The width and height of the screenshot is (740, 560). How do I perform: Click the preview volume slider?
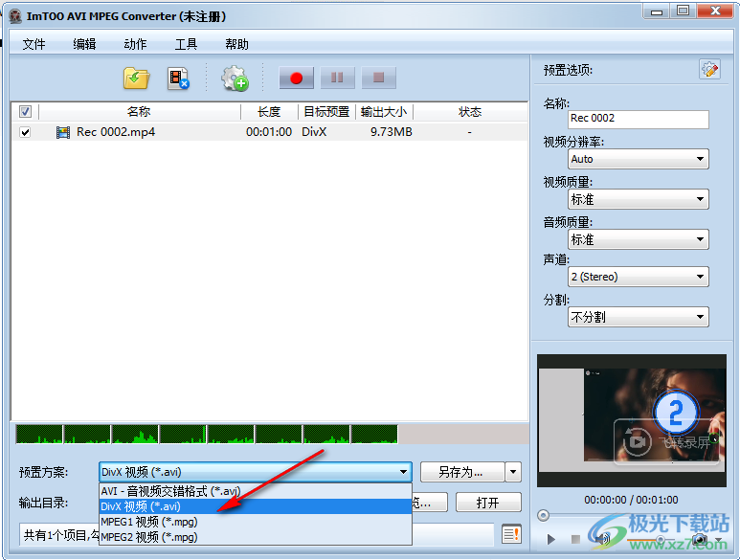pyautogui.click(x=660, y=539)
